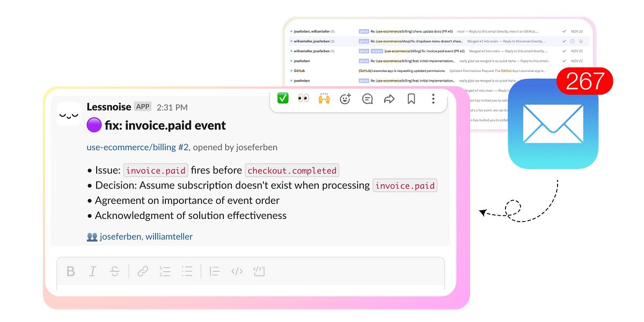React with the green checkmark emoji

(283, 98)
